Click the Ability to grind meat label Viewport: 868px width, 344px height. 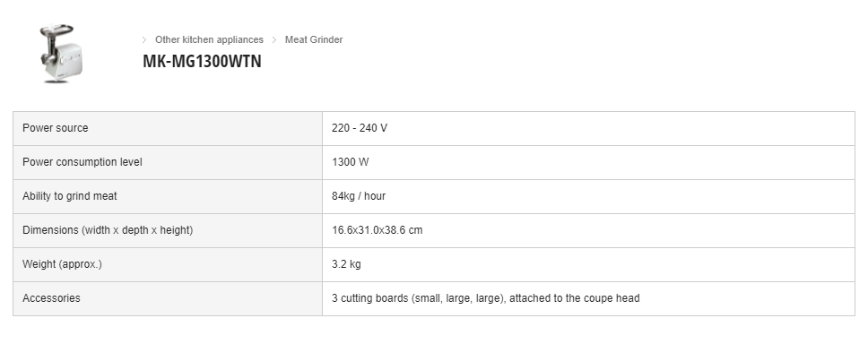point(70,196)
